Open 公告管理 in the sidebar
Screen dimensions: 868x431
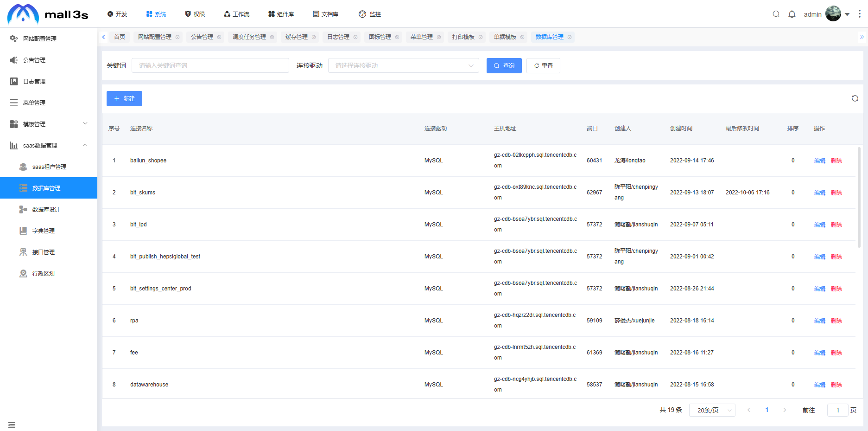pos(49,60)
